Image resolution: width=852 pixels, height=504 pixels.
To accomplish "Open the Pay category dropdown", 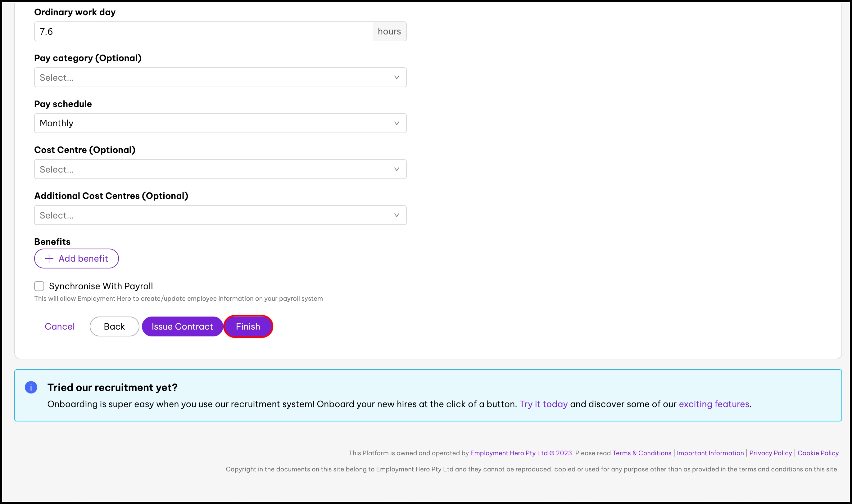I will coord(220,78).
